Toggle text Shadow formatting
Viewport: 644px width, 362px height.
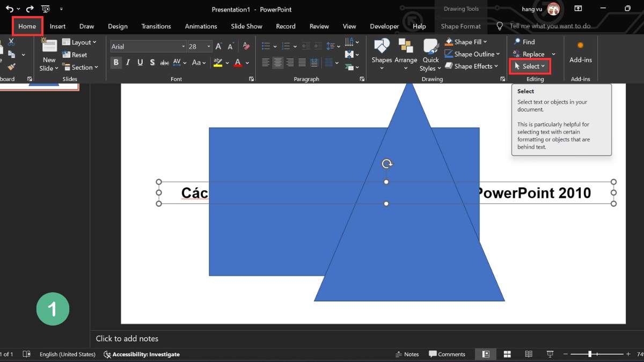pyautogui.click(x=152, y=63)
